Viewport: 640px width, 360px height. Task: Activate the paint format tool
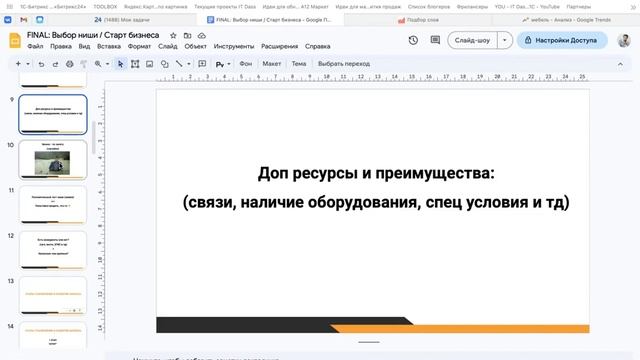coord(84,64)
